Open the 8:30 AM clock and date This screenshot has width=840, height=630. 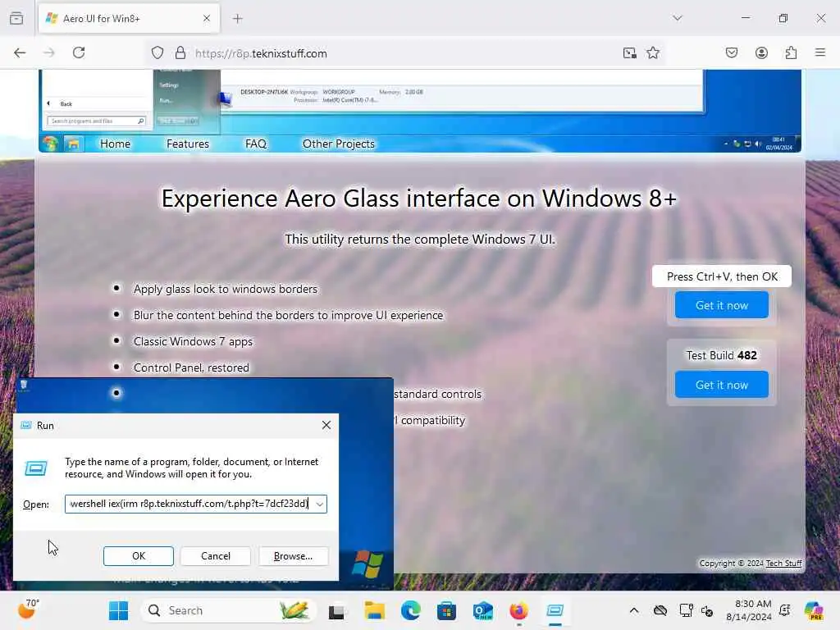(748, 610)
